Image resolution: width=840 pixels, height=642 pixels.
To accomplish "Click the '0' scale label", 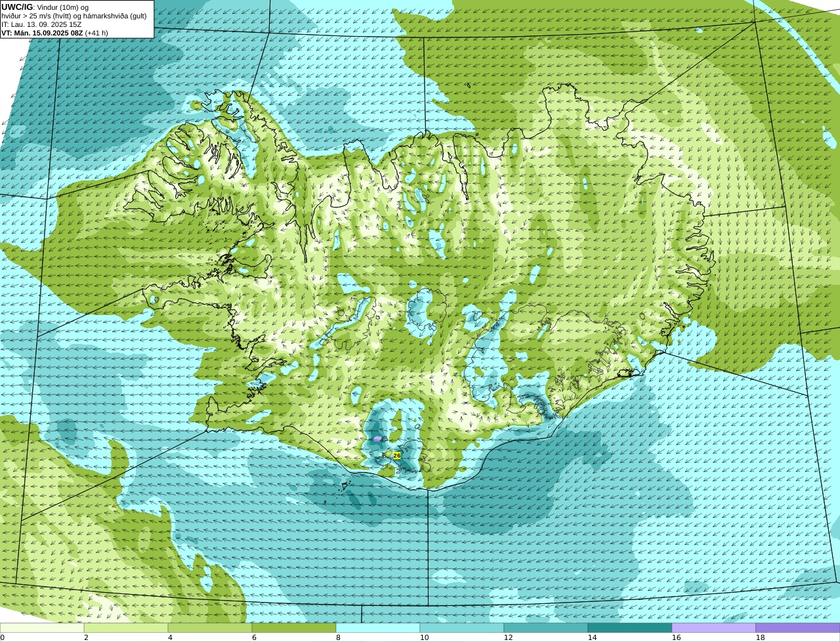I will pos(3,637).
